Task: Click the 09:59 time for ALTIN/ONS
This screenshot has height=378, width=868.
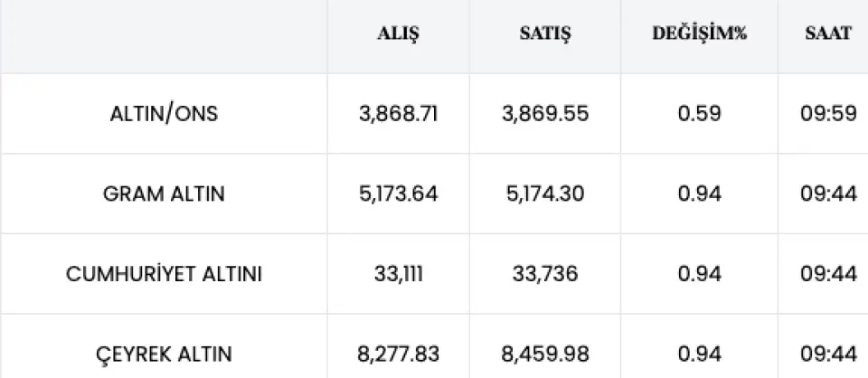Action: (x=829, y=114)
